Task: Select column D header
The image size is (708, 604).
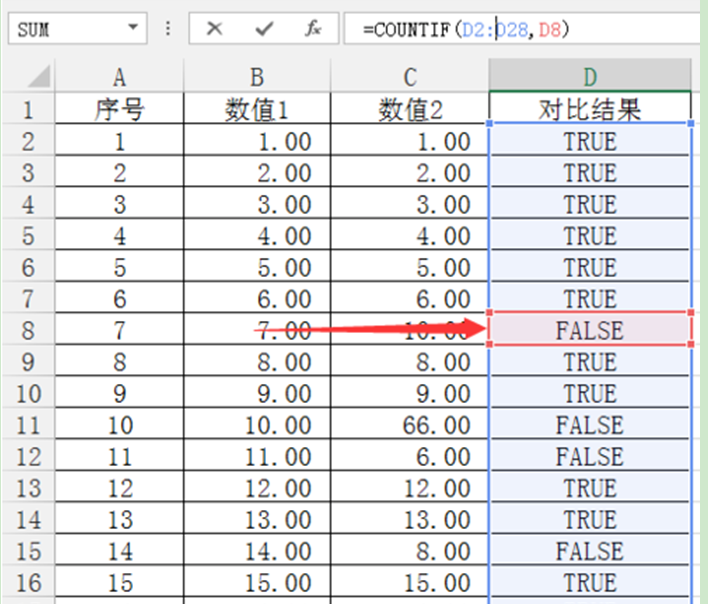Action: tap(589, 77)
